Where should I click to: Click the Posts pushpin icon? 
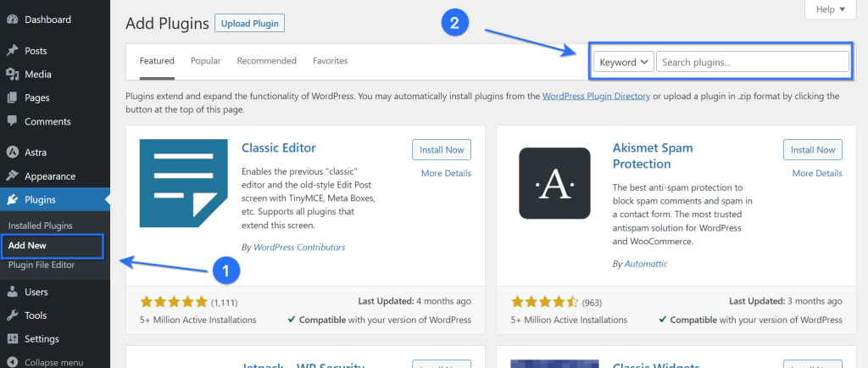(x=13, y=51)
